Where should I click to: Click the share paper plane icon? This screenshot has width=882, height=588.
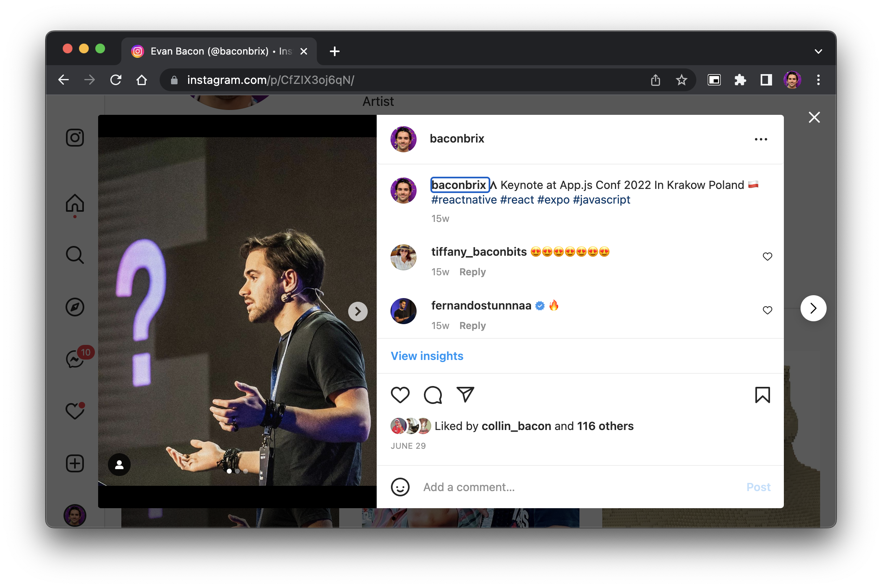[465, 395]
